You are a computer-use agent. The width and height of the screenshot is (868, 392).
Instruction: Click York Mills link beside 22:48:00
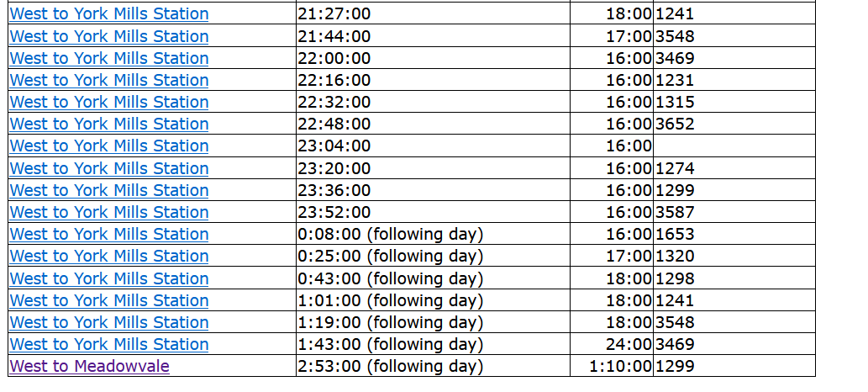point(108,124)
